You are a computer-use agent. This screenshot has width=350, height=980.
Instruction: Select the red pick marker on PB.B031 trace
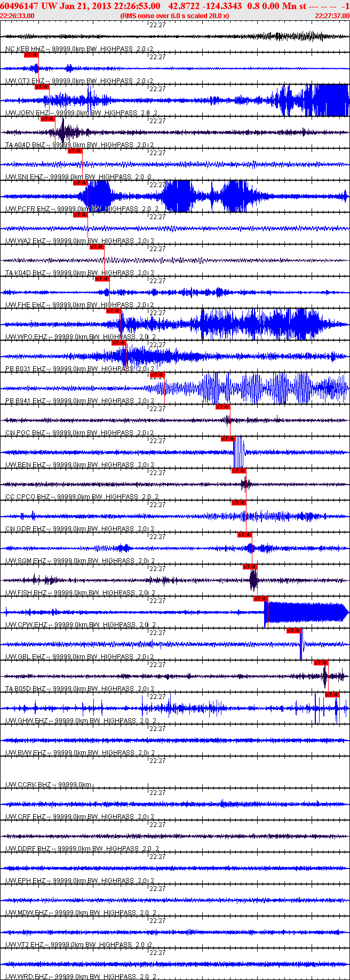coord(119,343)
